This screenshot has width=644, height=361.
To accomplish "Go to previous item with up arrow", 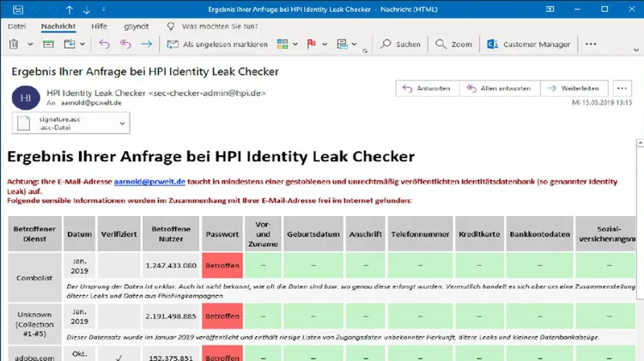I will [x=70, y=9].
